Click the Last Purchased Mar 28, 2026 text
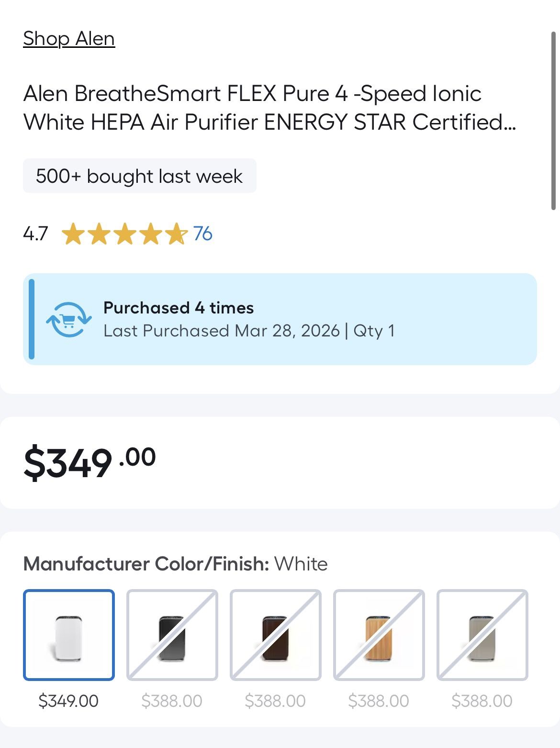The image size is (560, 748). [221, 331]
